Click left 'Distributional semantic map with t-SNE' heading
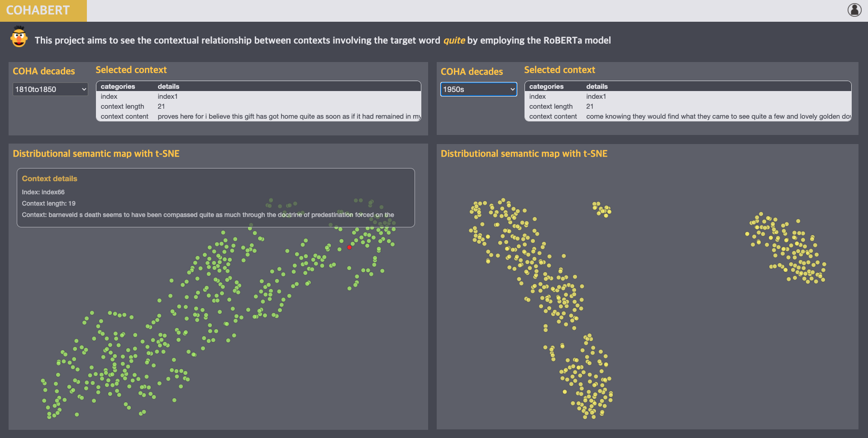868x438 pixels. [x=96, y=154]
